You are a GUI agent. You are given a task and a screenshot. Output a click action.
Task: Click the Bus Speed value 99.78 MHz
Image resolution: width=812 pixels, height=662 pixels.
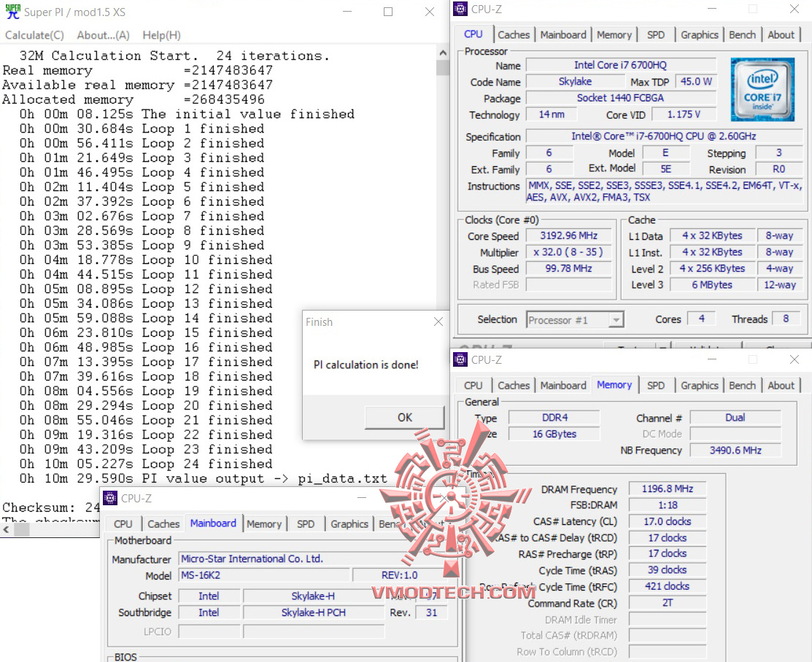point(568,268)
